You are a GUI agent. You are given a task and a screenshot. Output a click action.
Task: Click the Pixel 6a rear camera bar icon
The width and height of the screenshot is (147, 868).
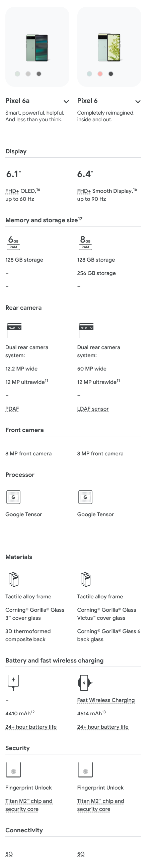(14, 330)
